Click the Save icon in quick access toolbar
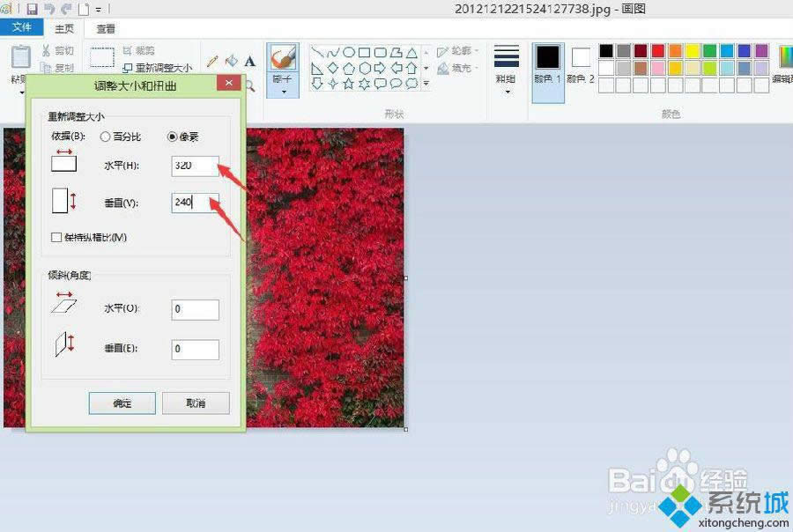Image resolution: width=793 pixels, height=532 pixels. [x=33, y=9]
